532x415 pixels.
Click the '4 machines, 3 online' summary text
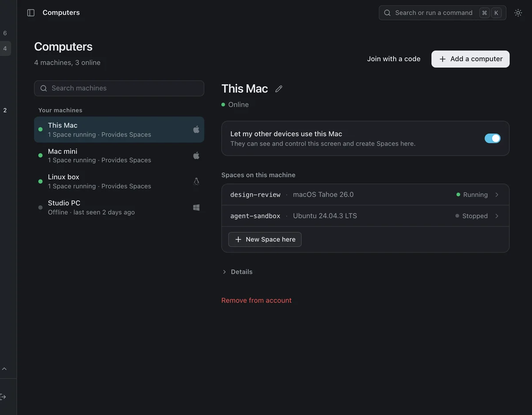coord(67,63)
